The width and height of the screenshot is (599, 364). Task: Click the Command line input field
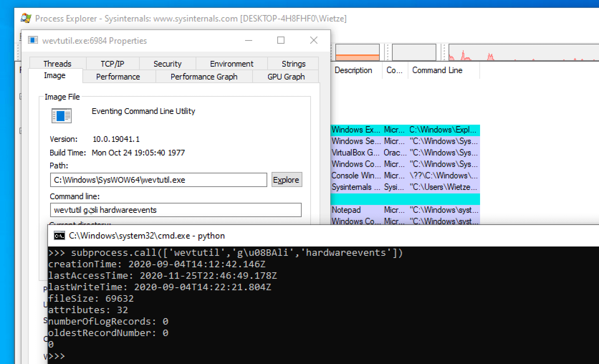(x=176, y=210)
